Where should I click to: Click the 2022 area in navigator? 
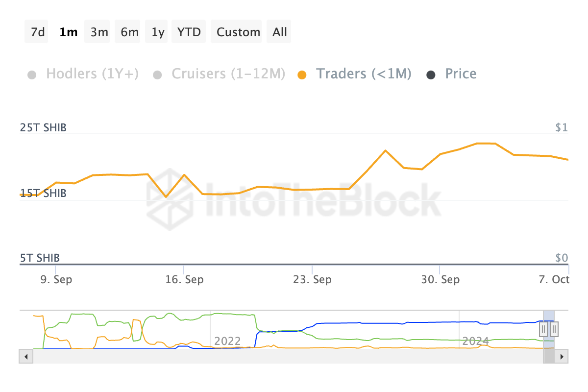pos(227,340)
